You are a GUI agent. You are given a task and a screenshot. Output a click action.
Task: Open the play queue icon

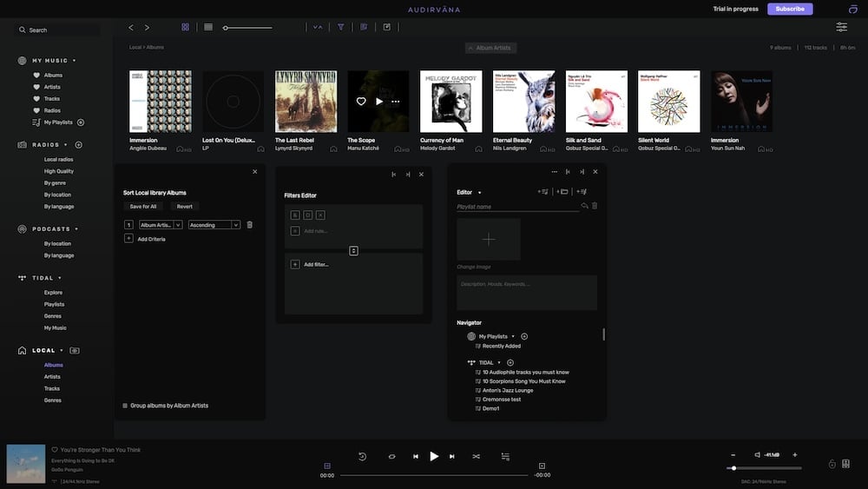point(505,456)
